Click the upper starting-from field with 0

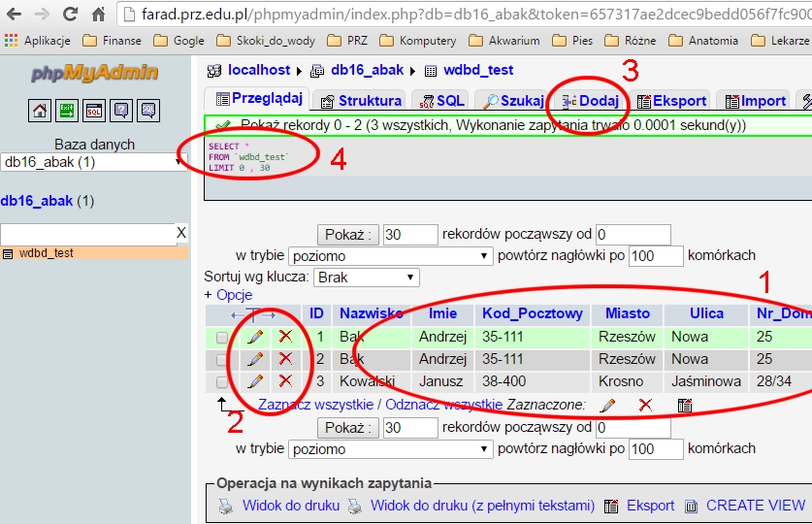coord(633,235)
